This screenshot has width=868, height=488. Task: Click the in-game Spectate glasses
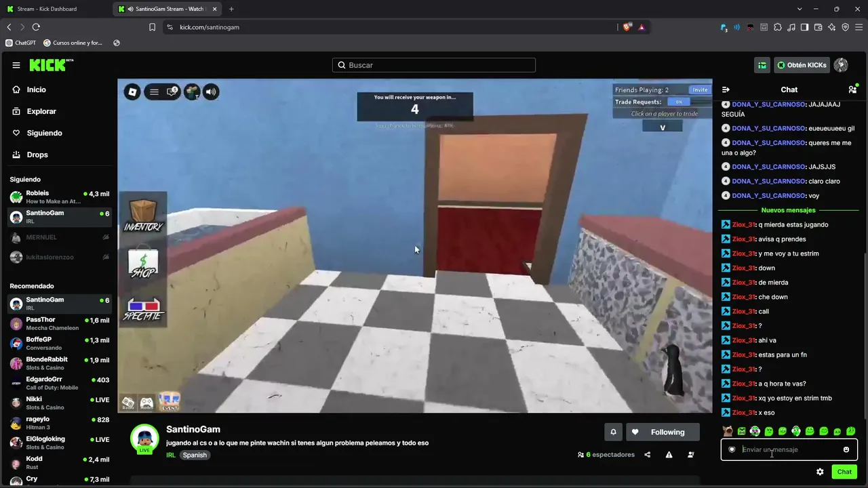click(x=143, y=309)
